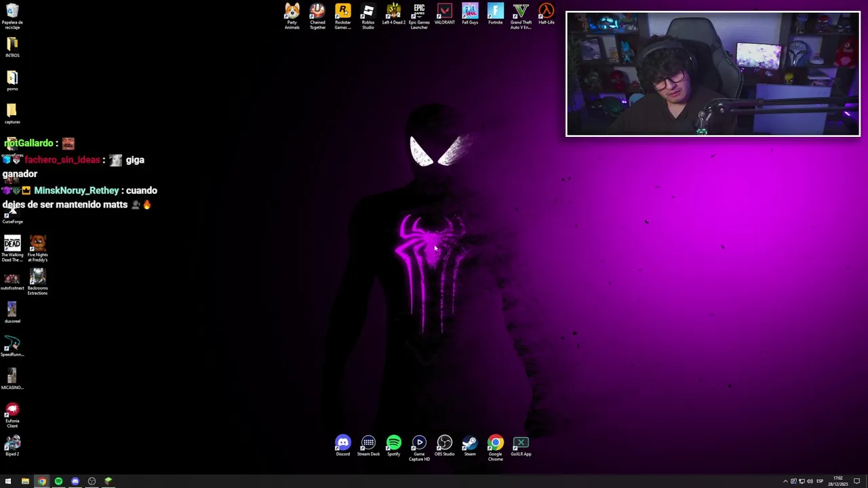The width and height of the screenshot is (868, 488).
Task: Switch to the Minecraft taskbar icon
Action: 108,481
